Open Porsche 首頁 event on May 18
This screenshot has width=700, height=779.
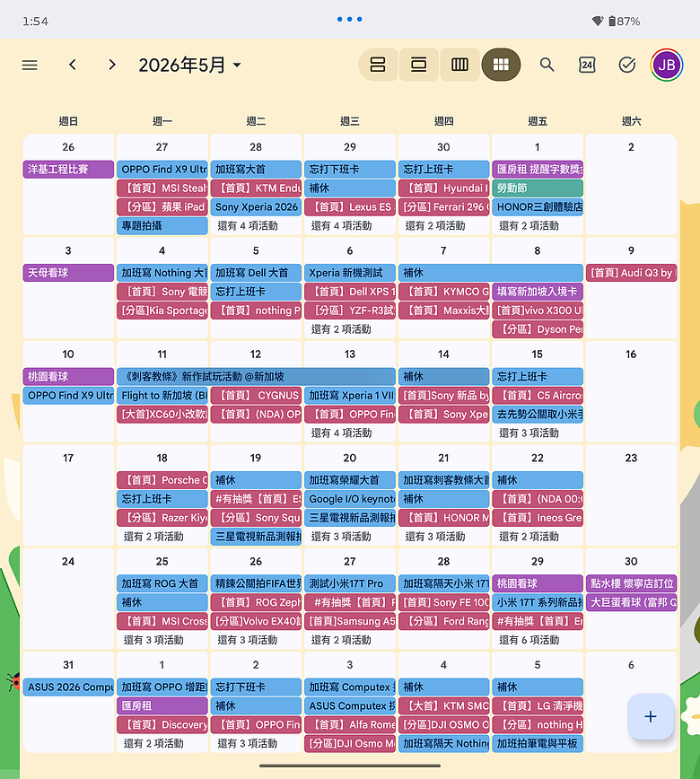click(x=162, y=480)
